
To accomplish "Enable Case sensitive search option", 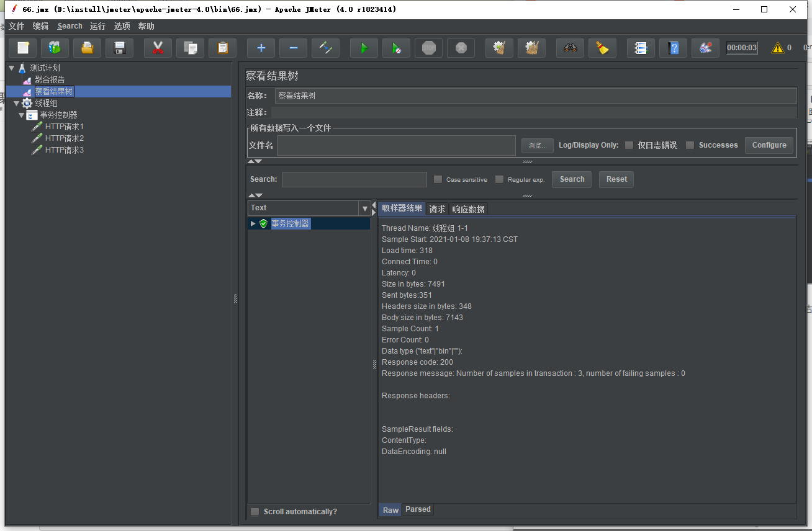I will [438, 179].
